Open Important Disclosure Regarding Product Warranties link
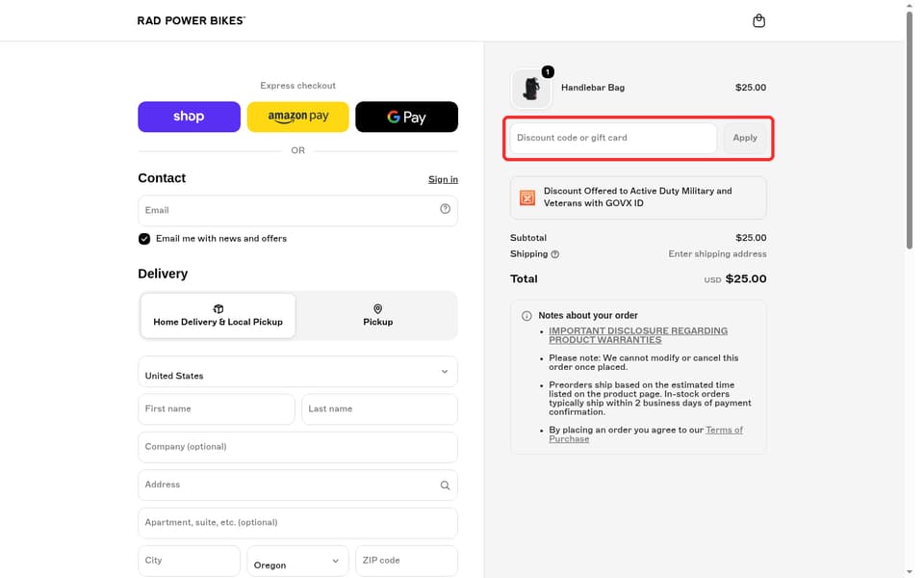The image size is (924, 578). (x=638, y=335)
